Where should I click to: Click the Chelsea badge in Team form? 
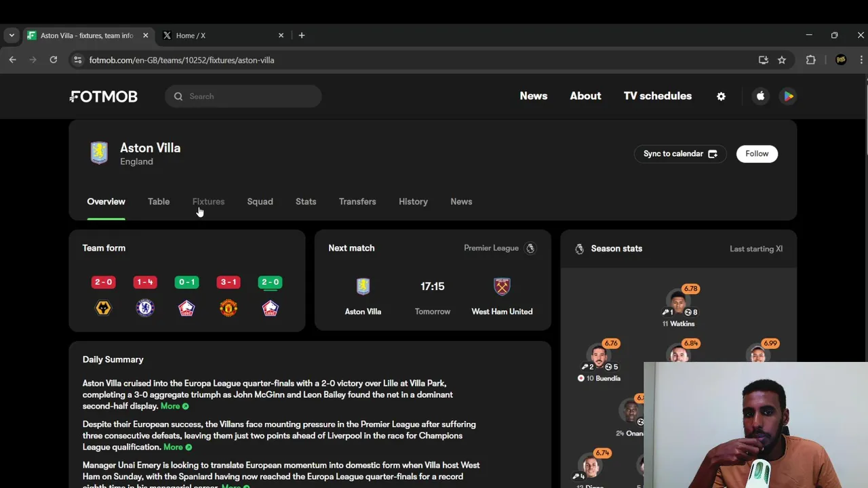click(145, 308)
